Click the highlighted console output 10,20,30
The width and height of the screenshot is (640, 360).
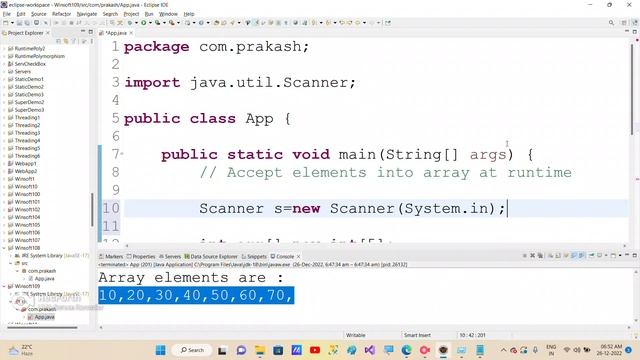click(x=196, y=295)
